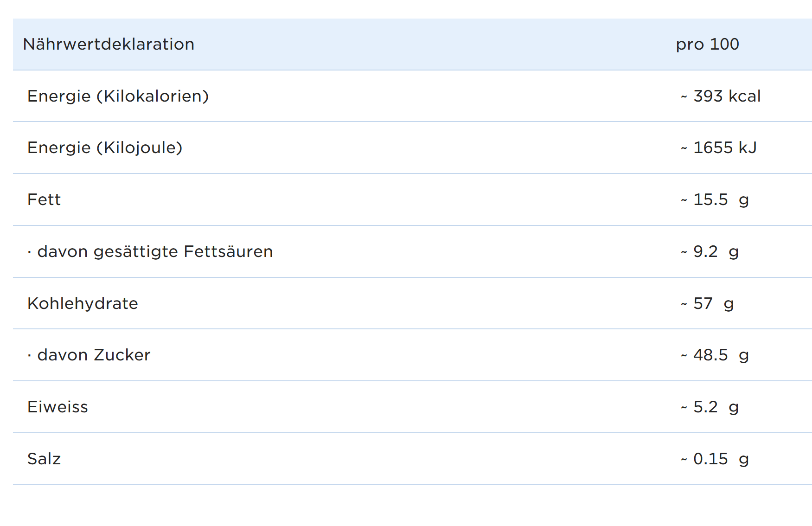The image size is (812, 526).
Task: Select the Kohlehydrate row label
Action: [x=83, y=304]
